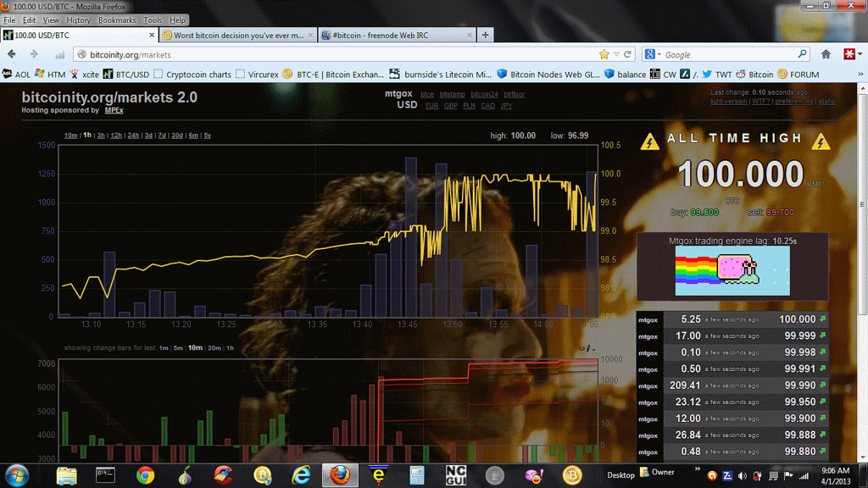Expand the bookmarks toolbar overflow chevron
Viewport: 868px width, 488px height.
(860, 75)
